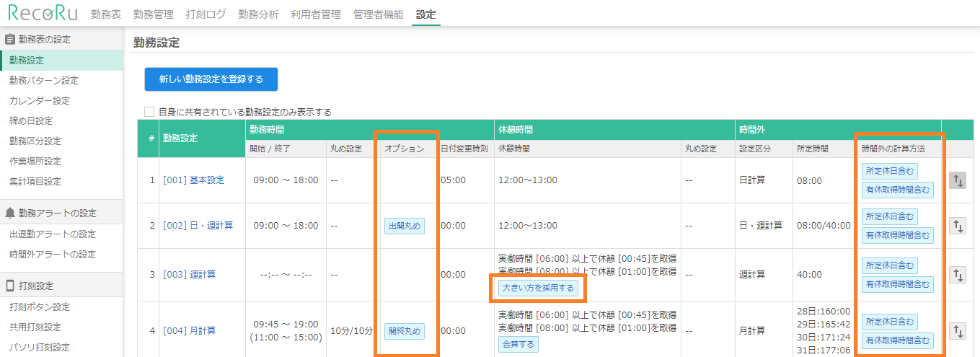
Task: Open the 勤務表 tab
Action: tap(106, 14)
